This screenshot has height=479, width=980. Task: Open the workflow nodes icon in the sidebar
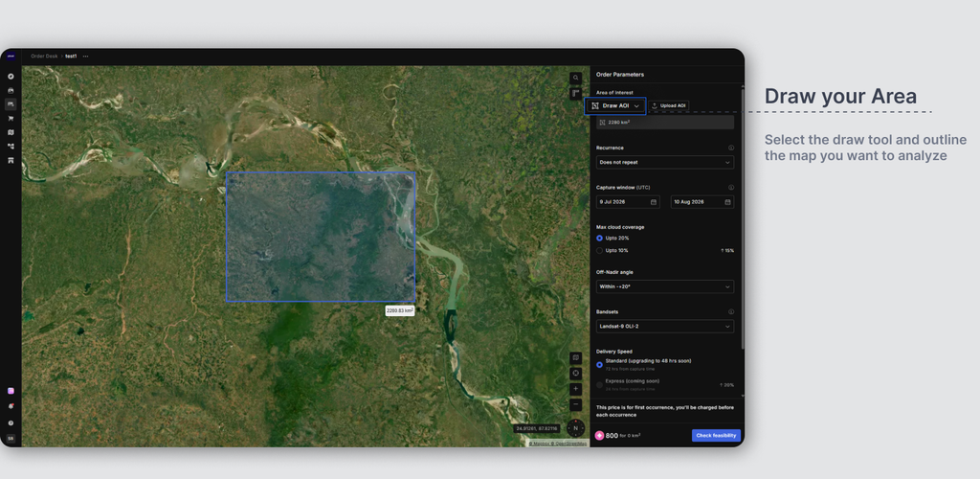point(11,147)
